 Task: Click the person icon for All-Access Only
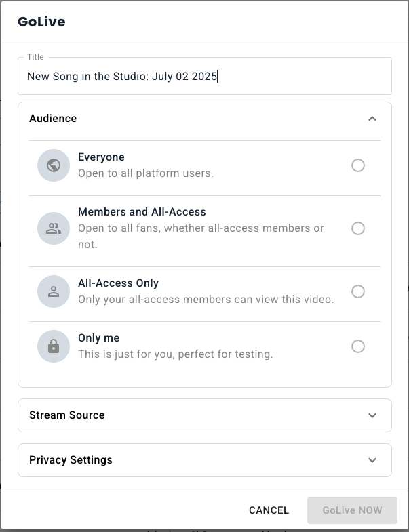pos(54,291)
